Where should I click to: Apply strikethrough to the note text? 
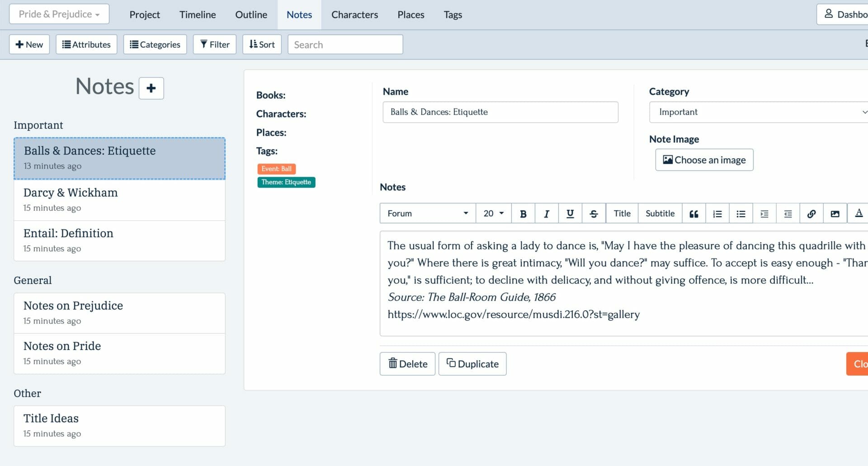(594, 214)
